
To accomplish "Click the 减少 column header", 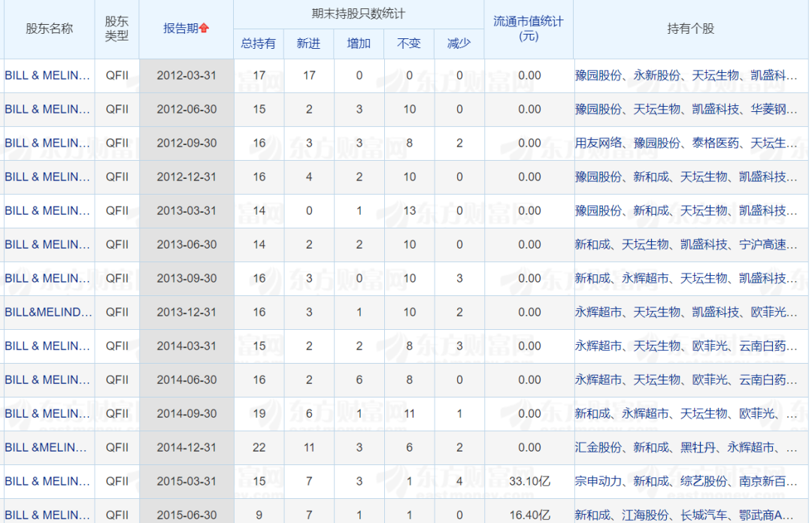I will (x=459, y=44).
